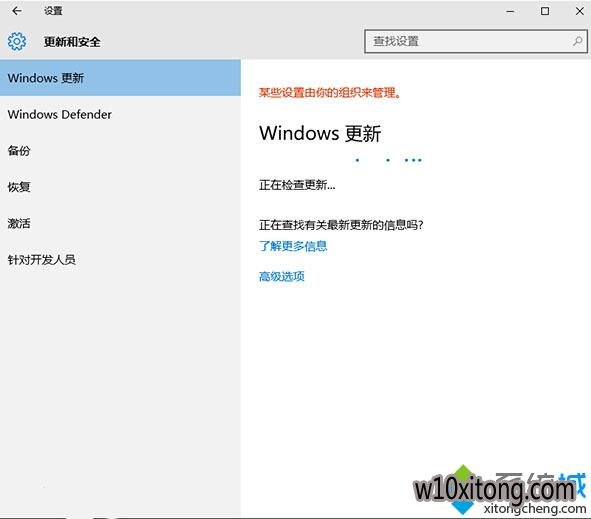
Task: Click the 正在查找有关最新更新的信息吗 text
Action: click(x=341, y=225)
